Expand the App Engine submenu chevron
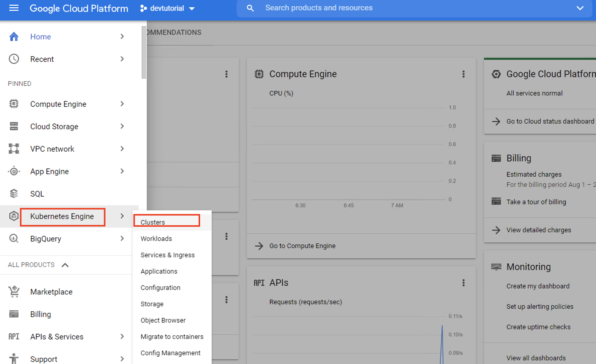The height and width of the screenshot is (364, 596). point(122,171)
